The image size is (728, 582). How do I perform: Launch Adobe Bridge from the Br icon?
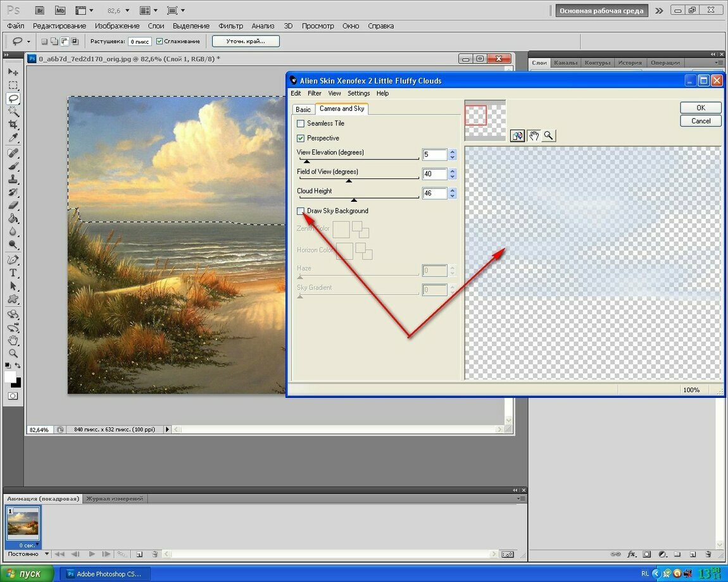[40, 10]
